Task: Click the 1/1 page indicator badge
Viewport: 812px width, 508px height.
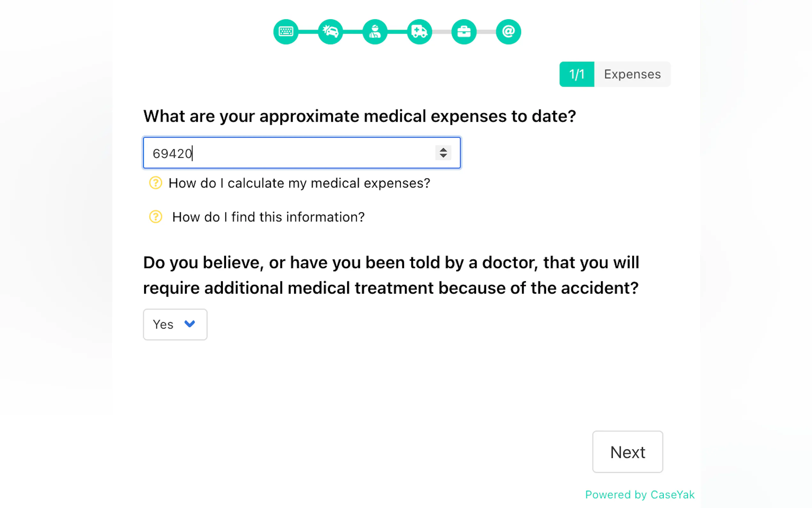Action: tap(576, 74)
